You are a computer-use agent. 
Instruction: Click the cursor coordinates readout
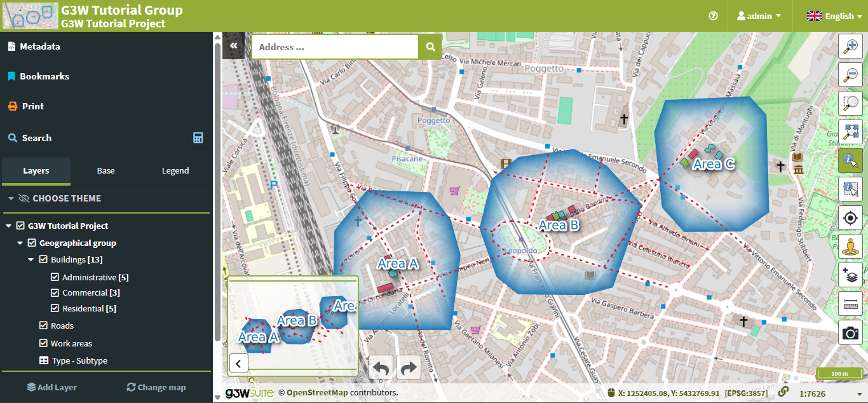[668, 393]
